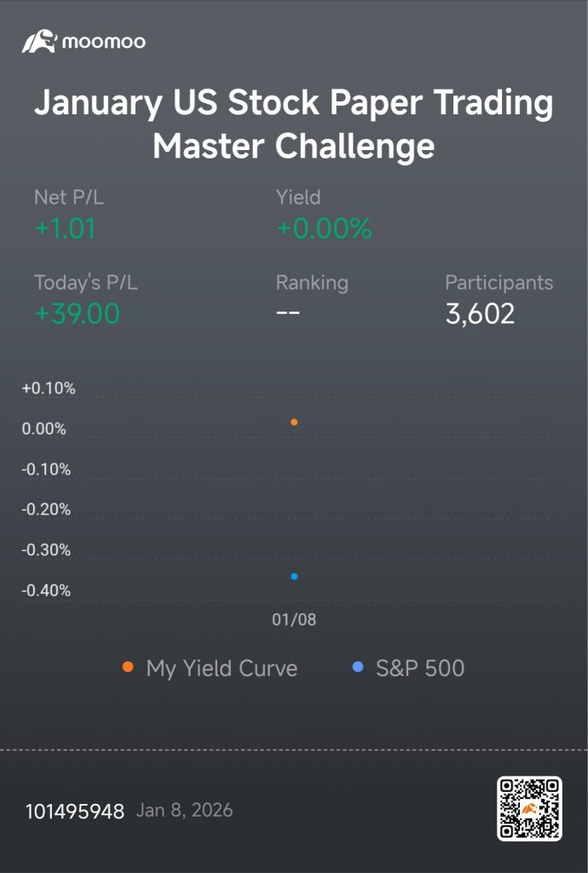Image resolution: width=588 pixels, height=873 pixels.
Task: Click the Net P/L value +1.01
Action: (x=65, y=228)
